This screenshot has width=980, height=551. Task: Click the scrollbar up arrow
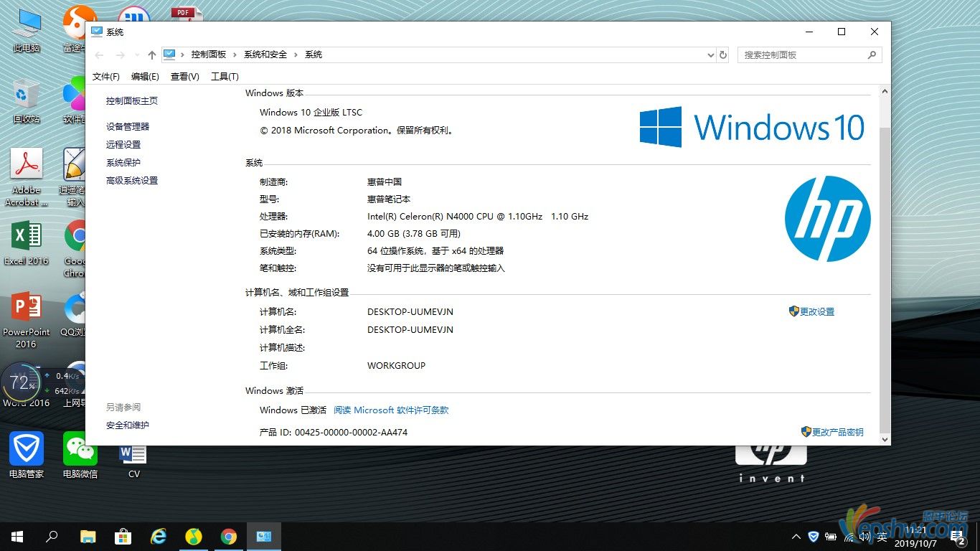point(884,92)
